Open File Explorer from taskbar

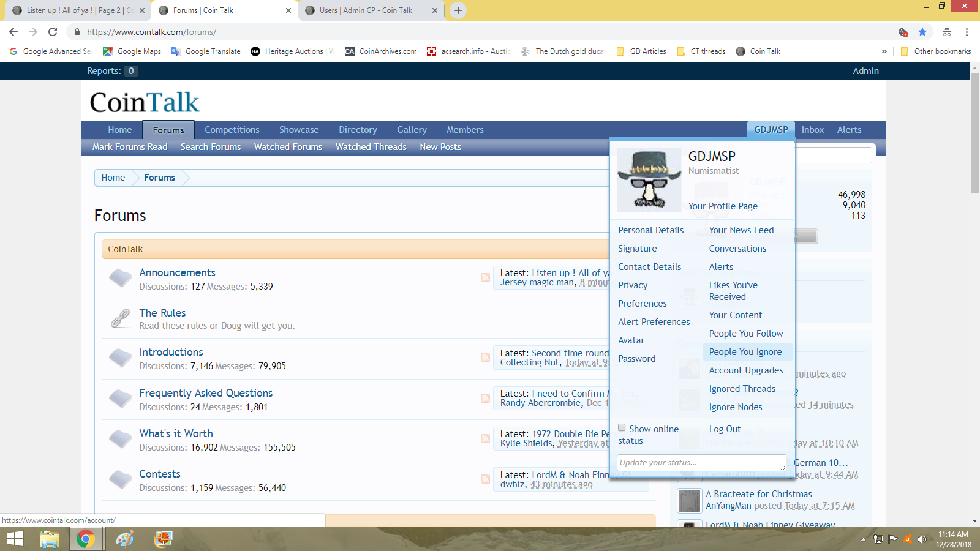click(x=49, y=539)
